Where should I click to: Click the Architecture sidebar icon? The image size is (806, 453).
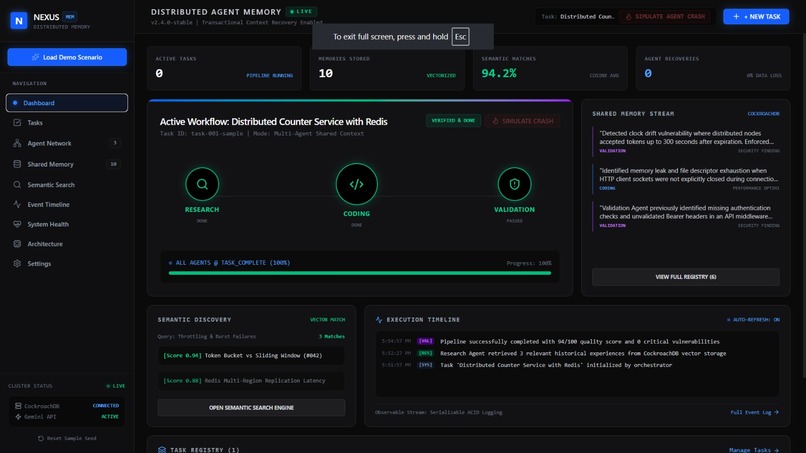pyautogui.click(x=17, y=244)
